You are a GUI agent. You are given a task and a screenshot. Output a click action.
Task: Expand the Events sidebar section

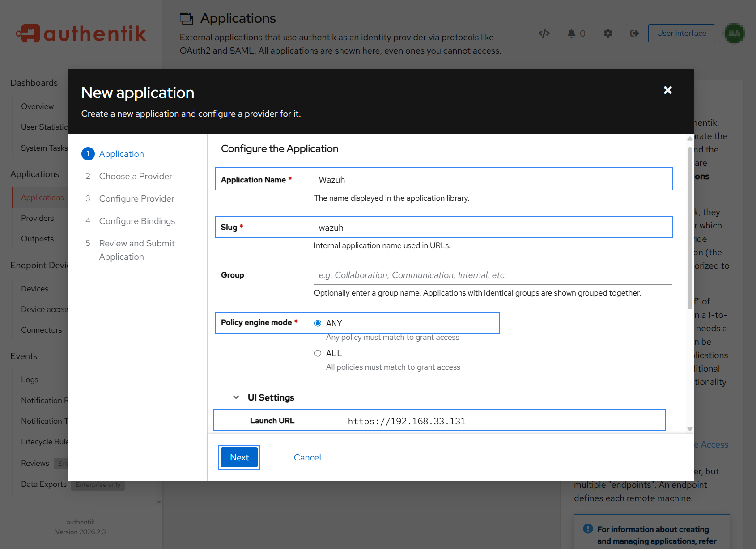pyautogui.click(x=24, y=356)
